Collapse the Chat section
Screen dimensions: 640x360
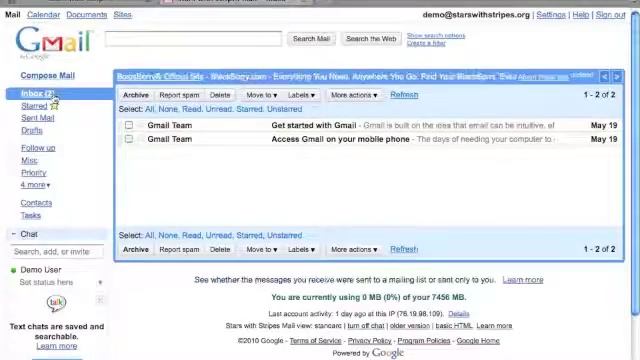click(x=13, y=234)
